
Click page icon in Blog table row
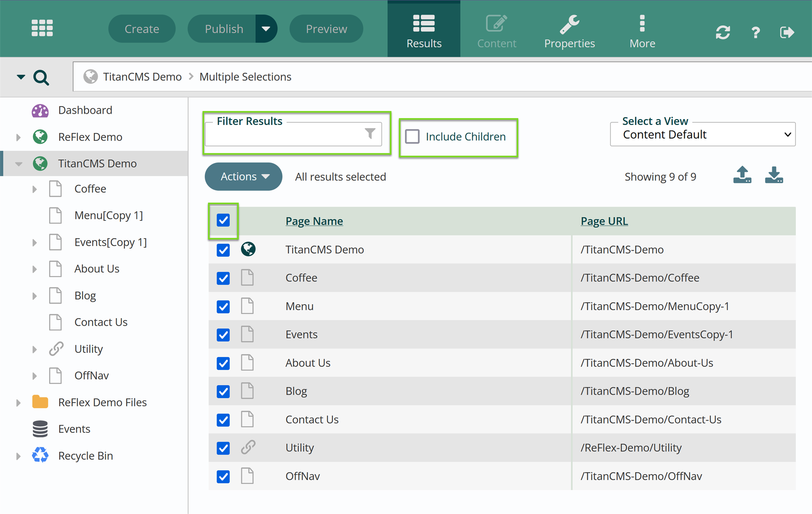tap(247, 391)
